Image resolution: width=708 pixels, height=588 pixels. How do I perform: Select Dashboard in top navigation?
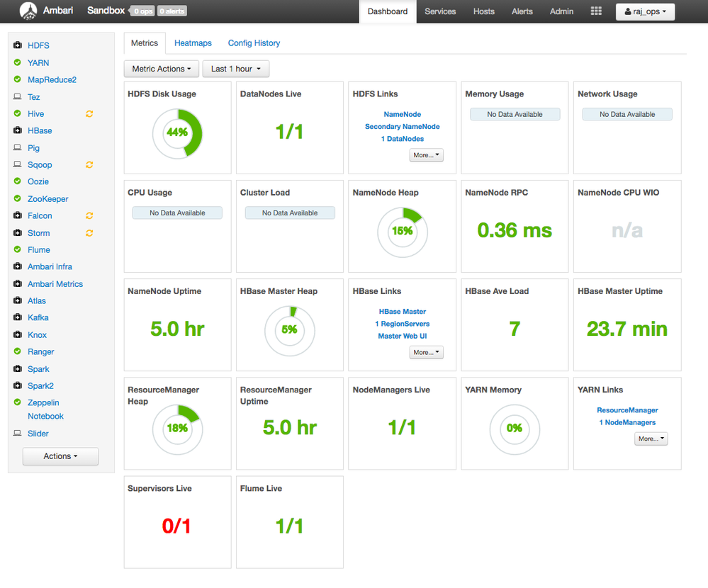point(388,12)
